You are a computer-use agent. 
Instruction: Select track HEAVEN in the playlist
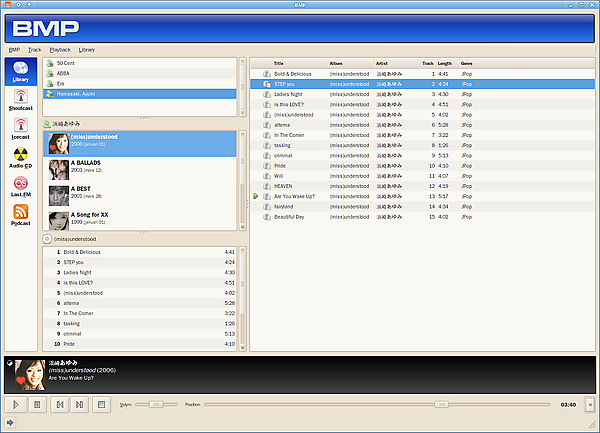[283, 186]
